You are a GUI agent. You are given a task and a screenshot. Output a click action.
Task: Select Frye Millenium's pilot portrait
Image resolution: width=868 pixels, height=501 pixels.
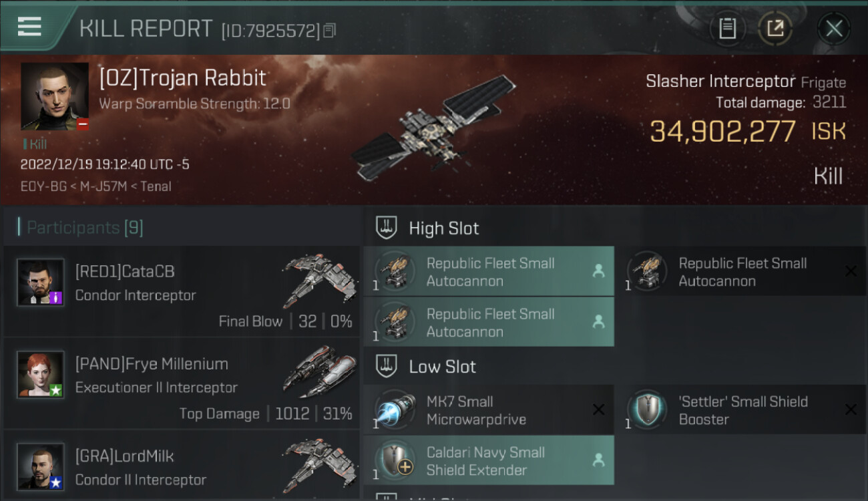point(41,374)
